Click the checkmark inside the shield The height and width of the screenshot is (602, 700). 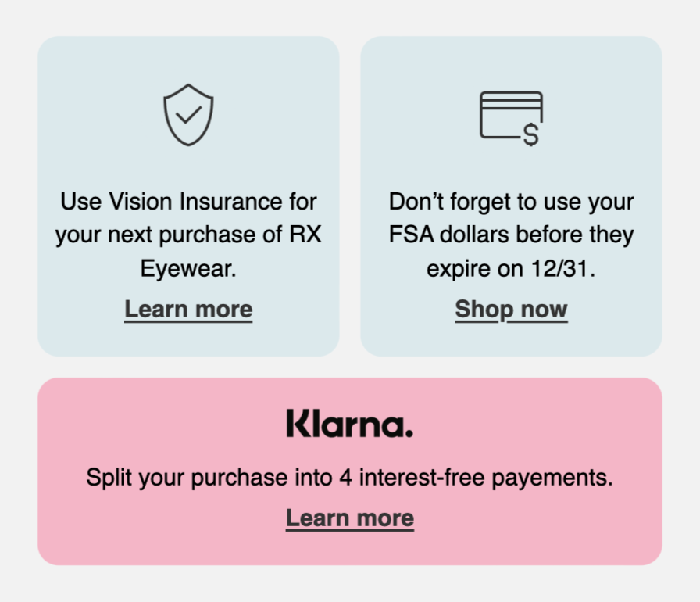tap(189, 114)
